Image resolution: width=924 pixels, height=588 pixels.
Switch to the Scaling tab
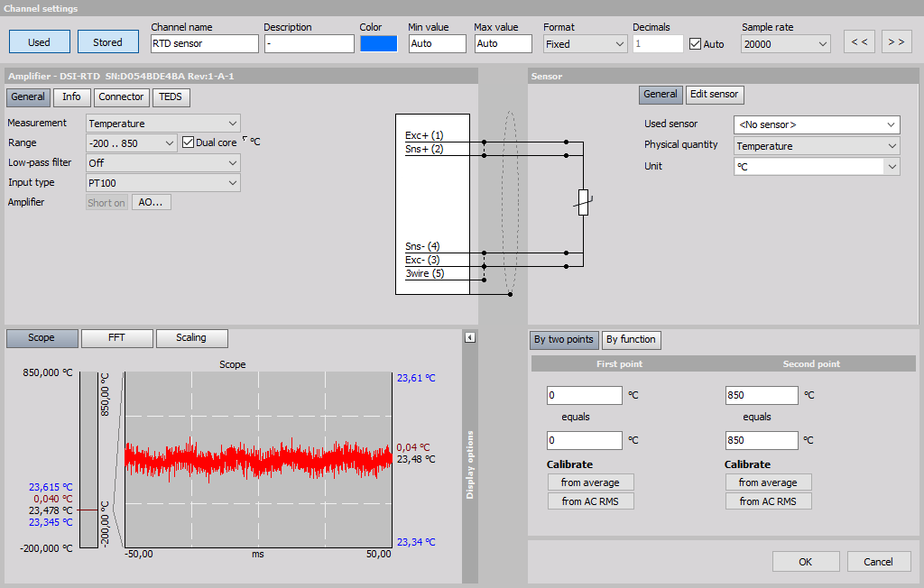click(x=191, y=337)
